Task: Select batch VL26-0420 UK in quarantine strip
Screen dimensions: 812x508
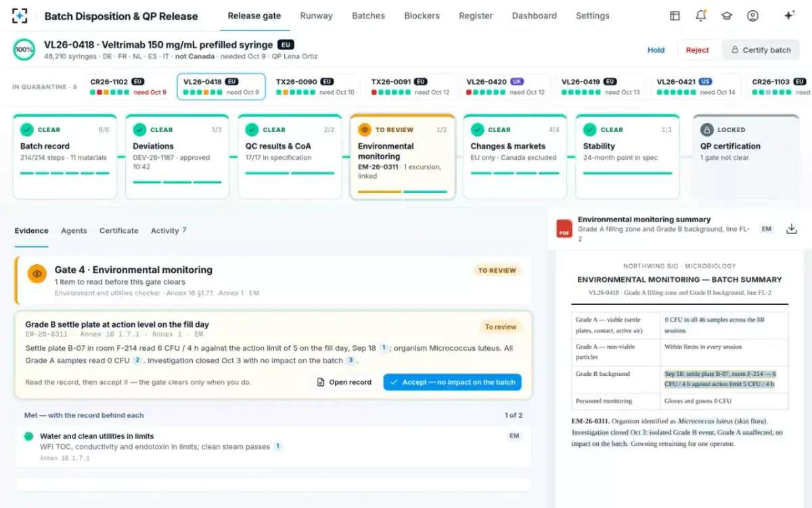Action: (x=505, y=87)
